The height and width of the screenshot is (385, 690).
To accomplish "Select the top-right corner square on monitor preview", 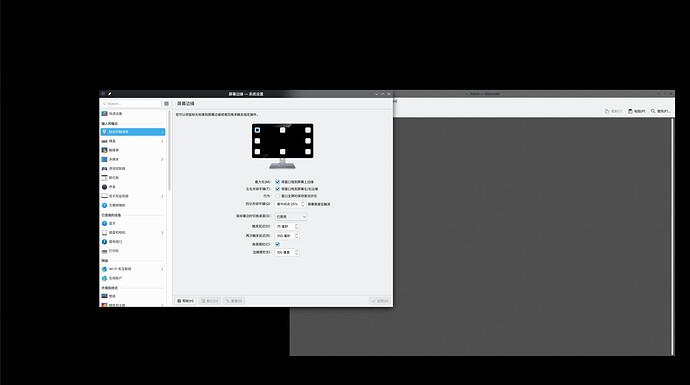I will (x=308, y=130).
